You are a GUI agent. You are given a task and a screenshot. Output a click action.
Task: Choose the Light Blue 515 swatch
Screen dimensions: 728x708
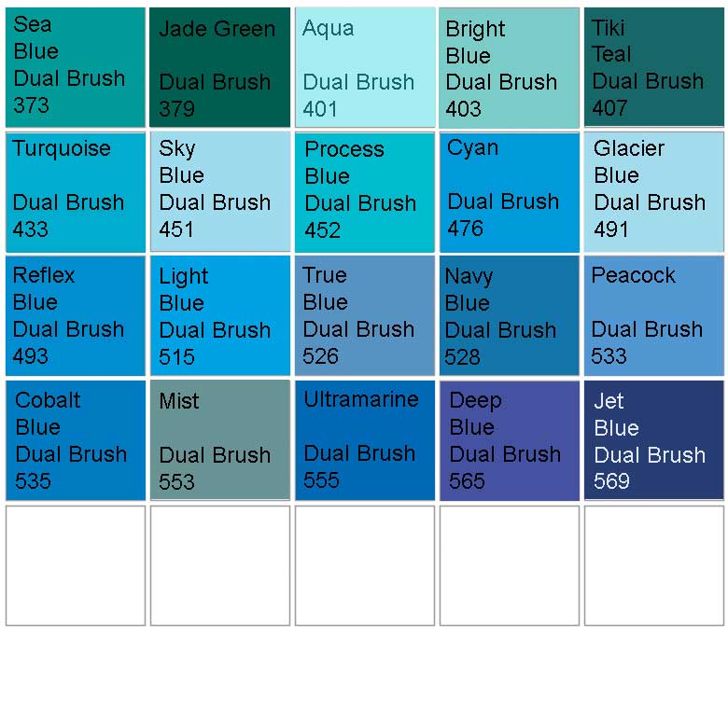tap(220, 316)
